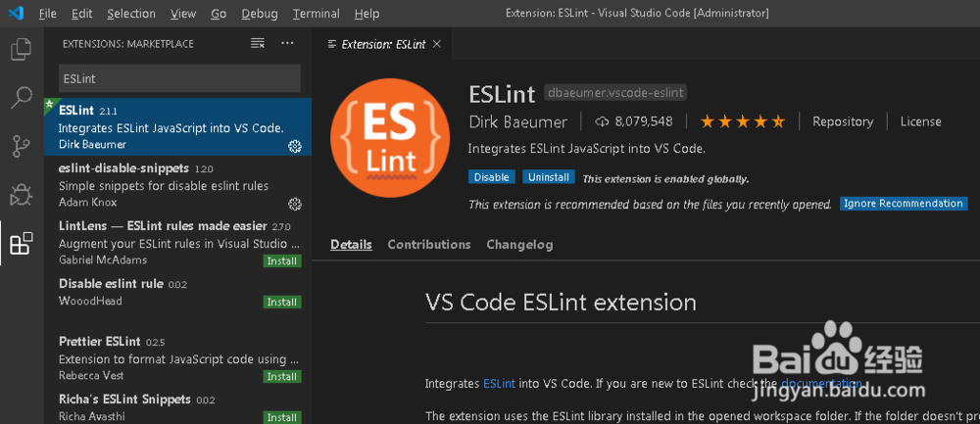Open the Selection menu
Viewport: 980px width, 424px height.
[131, 13]
